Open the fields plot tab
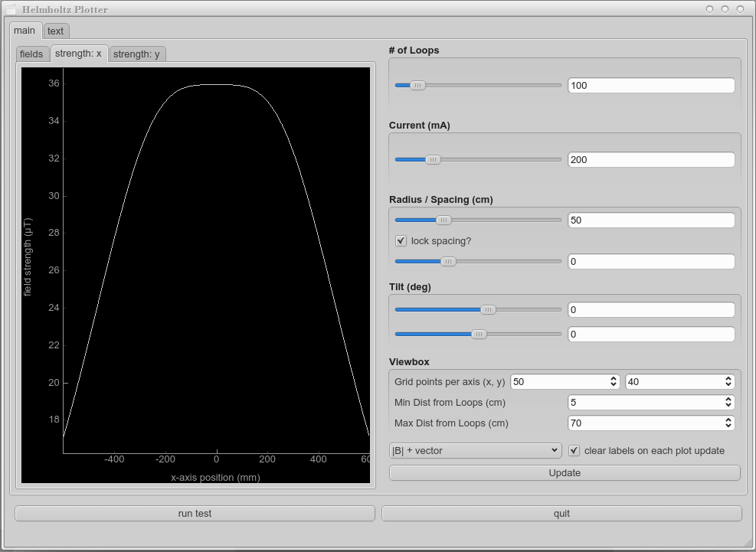Screen dimensions: 756x552 (31, 54)
